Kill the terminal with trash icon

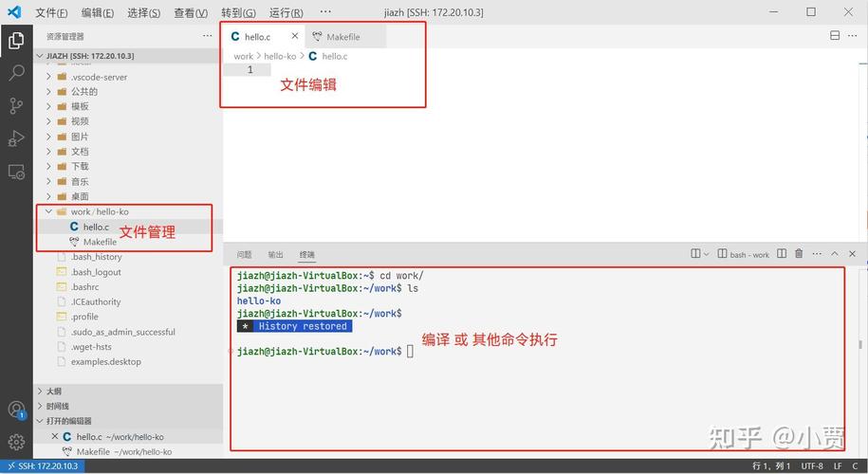tap(799, 254)
